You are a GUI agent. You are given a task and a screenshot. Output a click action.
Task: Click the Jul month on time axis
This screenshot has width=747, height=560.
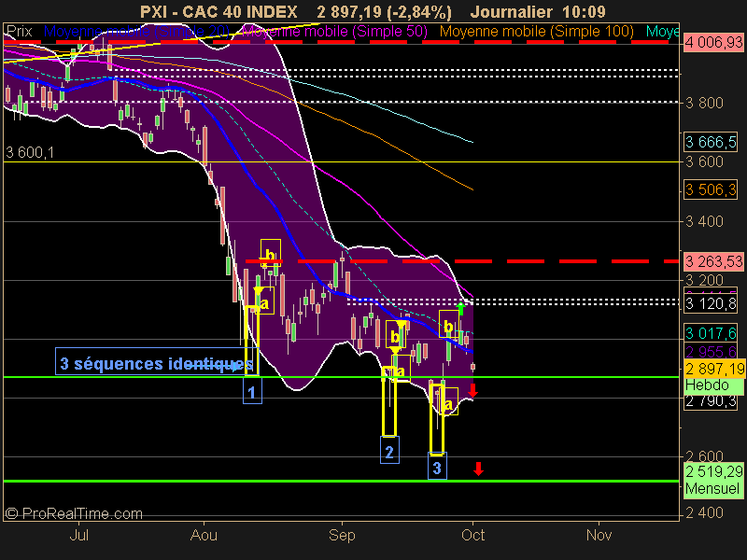(x=79, y=535)
